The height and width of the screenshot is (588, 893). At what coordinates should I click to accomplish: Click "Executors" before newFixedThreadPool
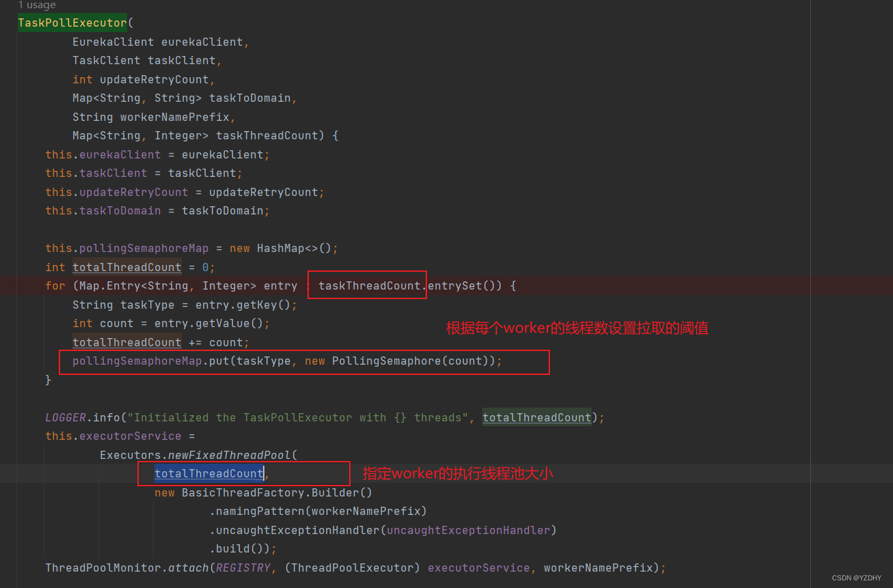point(130,455)
